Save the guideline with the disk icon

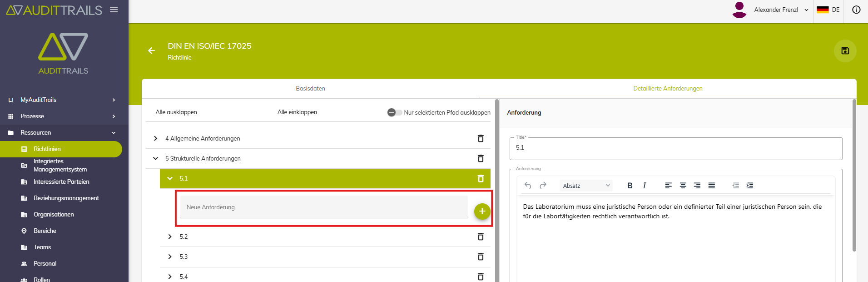845,50
